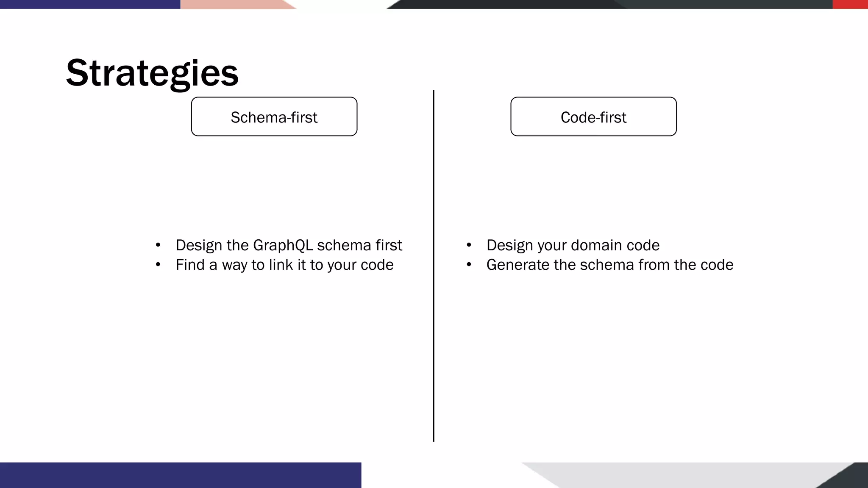This screenshot has height=488, width=868.
Task: Click 'Design the GraphQL schema first' bullet
Action: (289, 245)
